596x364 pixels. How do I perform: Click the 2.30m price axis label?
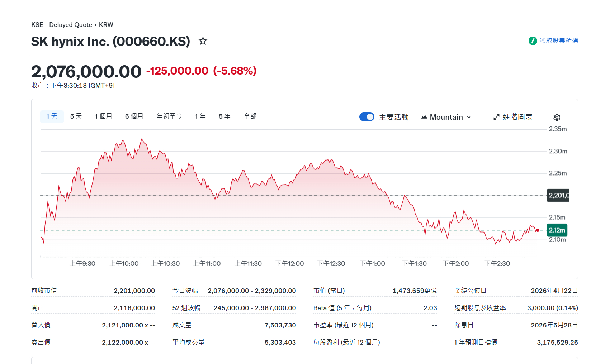pyautogui.click(x=558, y=151)
